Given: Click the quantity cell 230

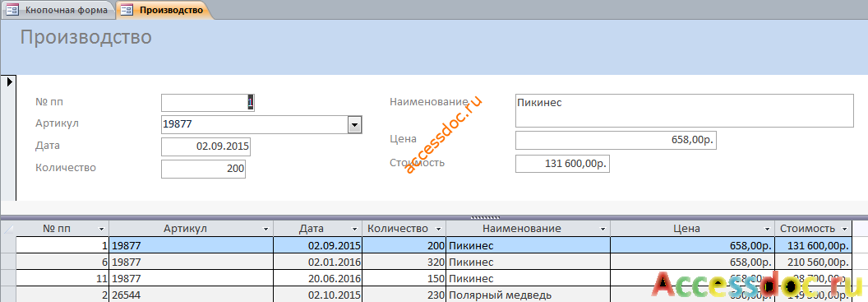Looking at the screenshot, I should click(x=404, y=295).
